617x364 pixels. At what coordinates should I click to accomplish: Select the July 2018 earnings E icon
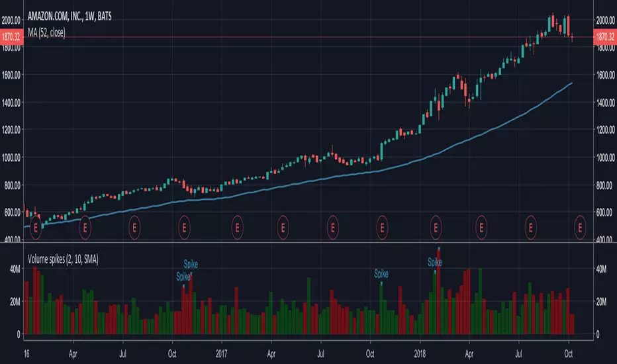click(531, 228)
